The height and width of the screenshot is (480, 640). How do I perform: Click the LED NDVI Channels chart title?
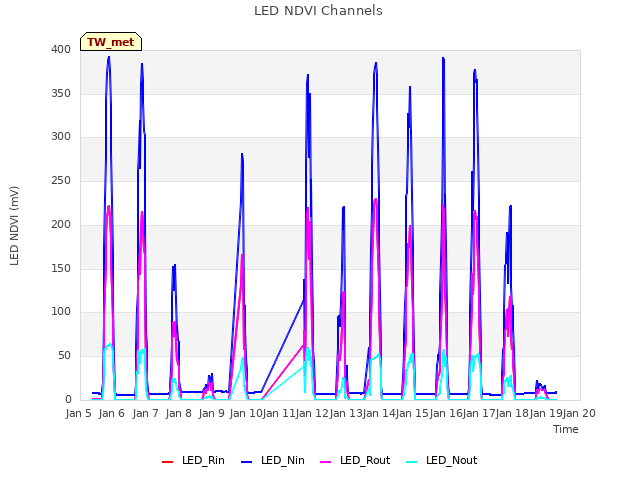coord(318,11)
